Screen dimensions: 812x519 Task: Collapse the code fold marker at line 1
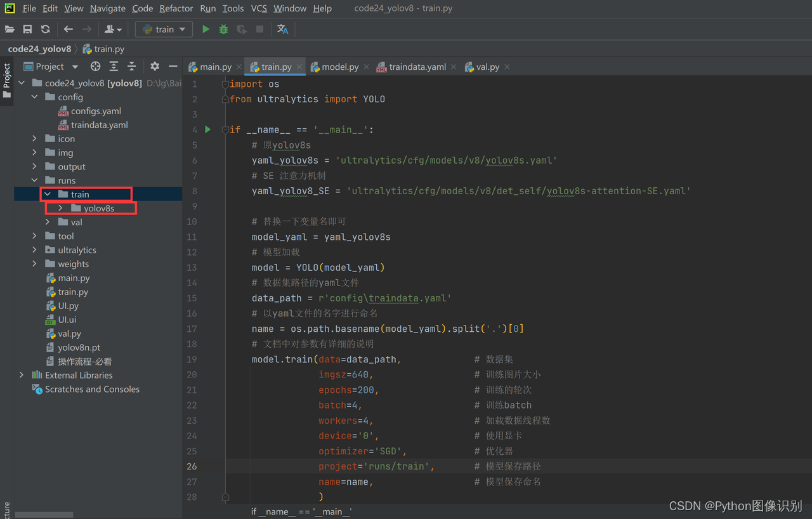point(225,84)
